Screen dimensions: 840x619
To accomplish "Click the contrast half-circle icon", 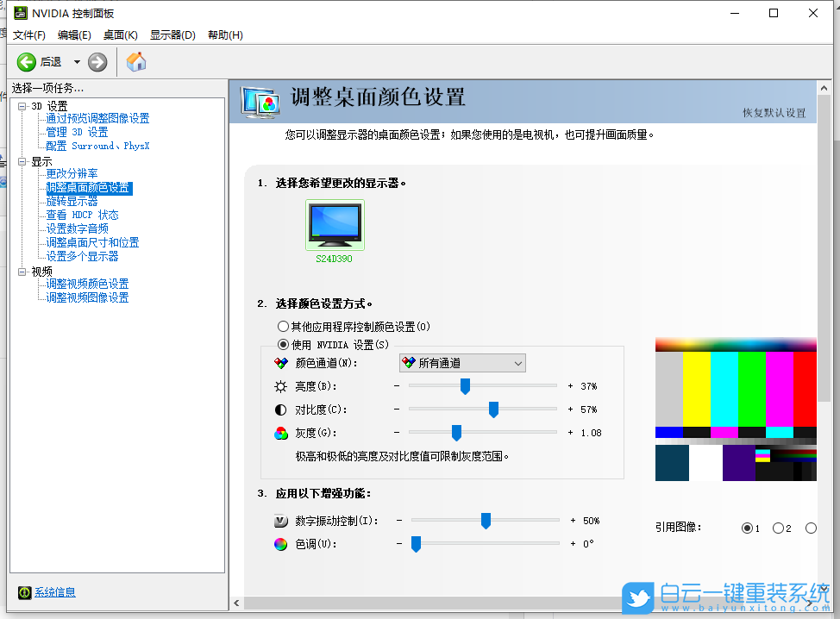I will point(283,409).
